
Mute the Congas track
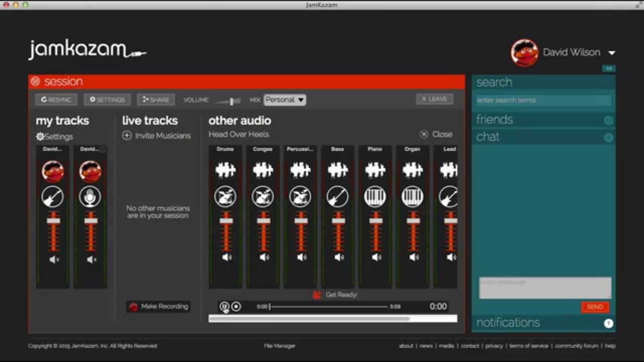pyautogui.click(x=264, y=257)
